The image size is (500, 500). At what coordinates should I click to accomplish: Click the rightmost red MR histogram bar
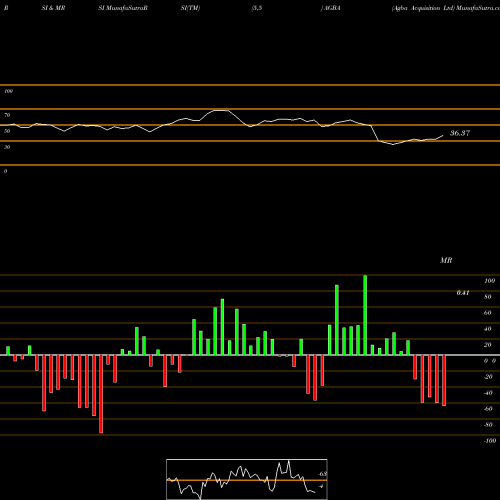(x=444, y=380)
